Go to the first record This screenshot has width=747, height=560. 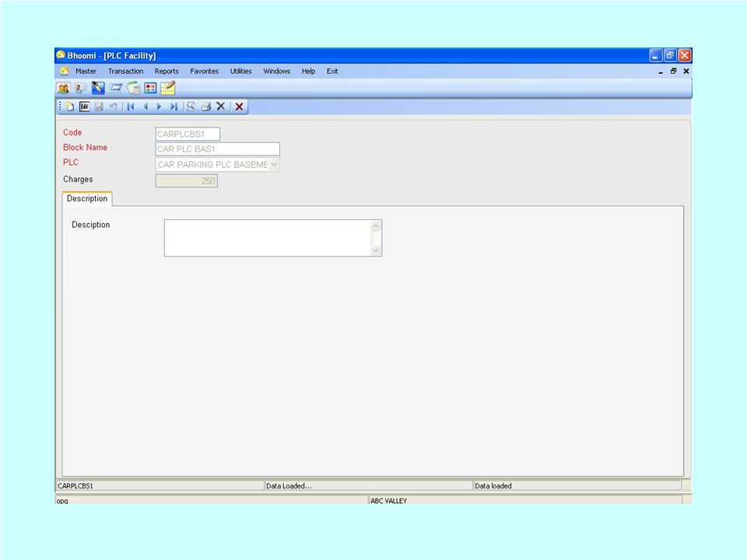click(131, 107)
